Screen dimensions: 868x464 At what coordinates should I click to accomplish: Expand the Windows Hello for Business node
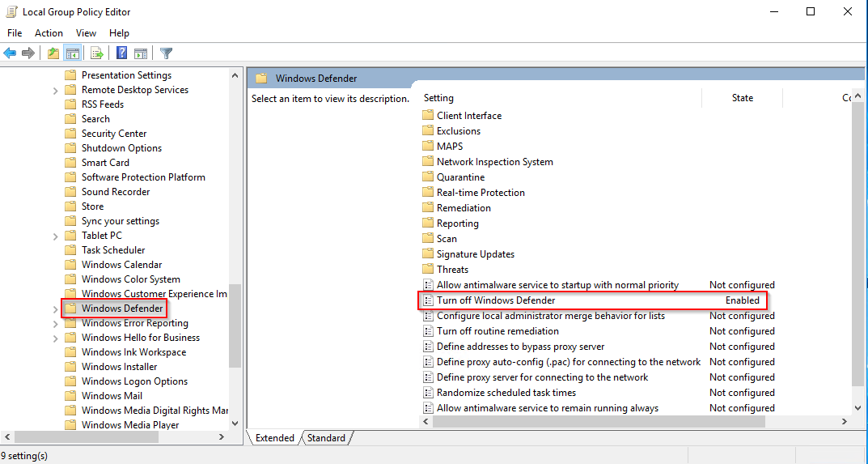tap(55, 338)
